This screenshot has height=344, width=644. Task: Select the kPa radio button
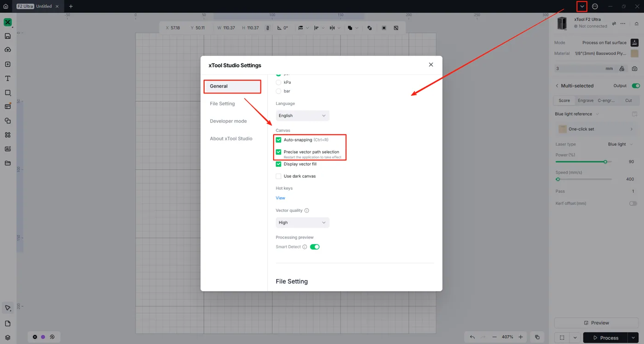click(278, 82)
